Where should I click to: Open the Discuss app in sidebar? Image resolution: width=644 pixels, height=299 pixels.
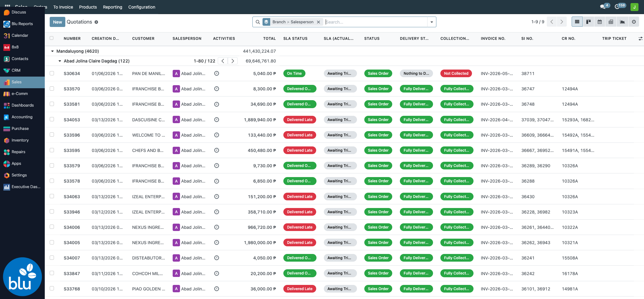(22, 12)
